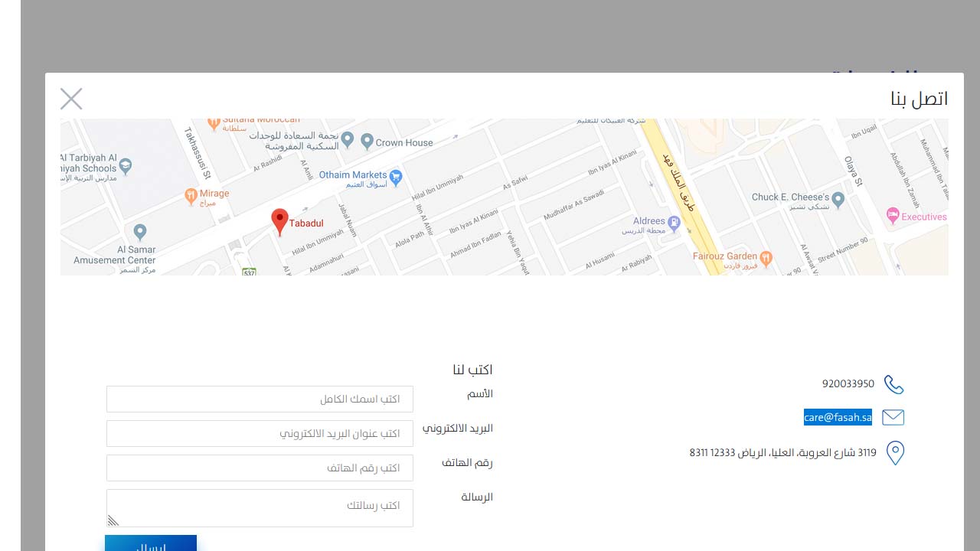Click the phone number 920033950

[x=848, y=383]
